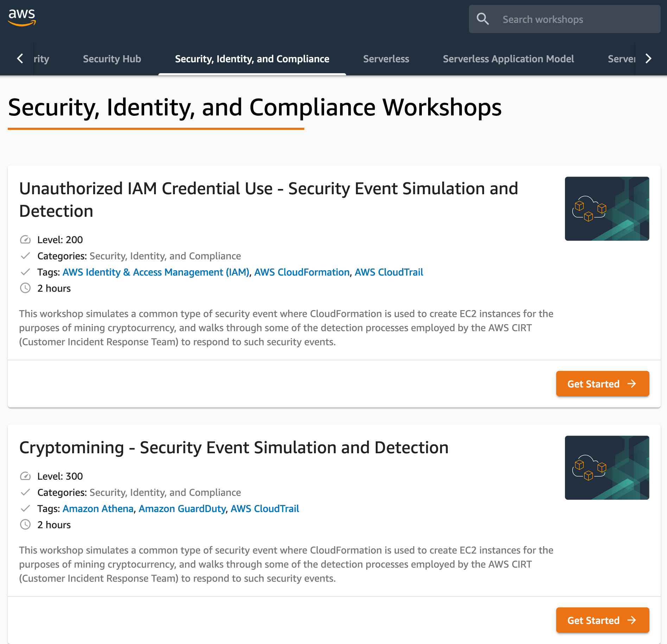This screenshot has width=667, height=644.
Task: Open AWS CloudTrail tag in Unauthorized IAM card
Action: [x=389, y=272]
